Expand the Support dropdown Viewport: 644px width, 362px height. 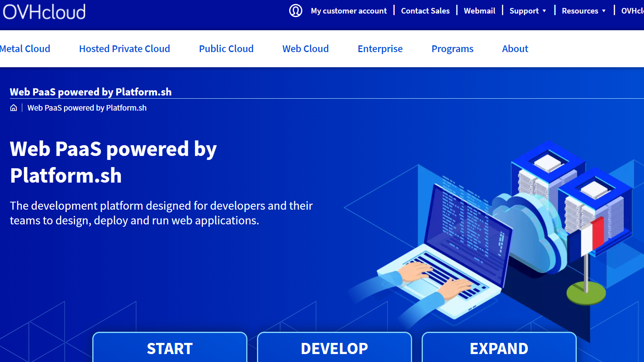coord(527,11)
